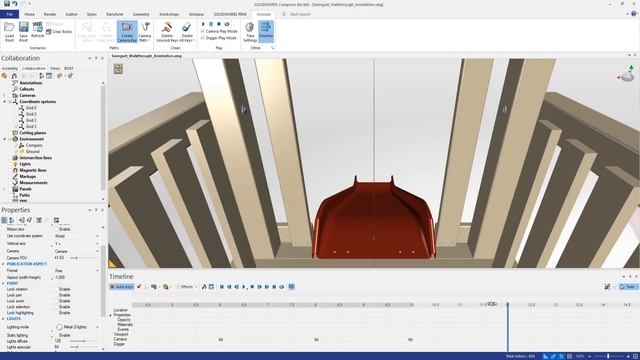Select the Assembly tab in left pane
This screenshot has height=360, width=640.
point(10,68)
